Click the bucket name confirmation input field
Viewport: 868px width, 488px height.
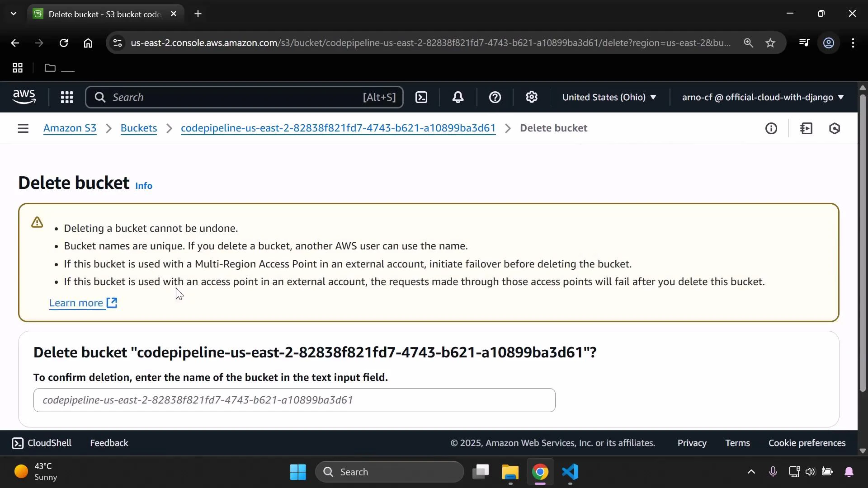point(294,400)
